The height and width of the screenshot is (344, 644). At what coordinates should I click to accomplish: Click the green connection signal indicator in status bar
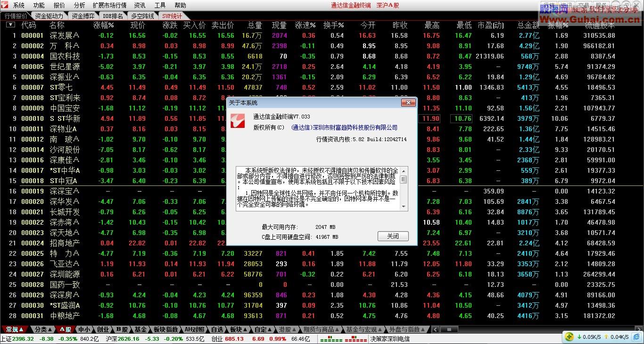click(x=330, y=339)
